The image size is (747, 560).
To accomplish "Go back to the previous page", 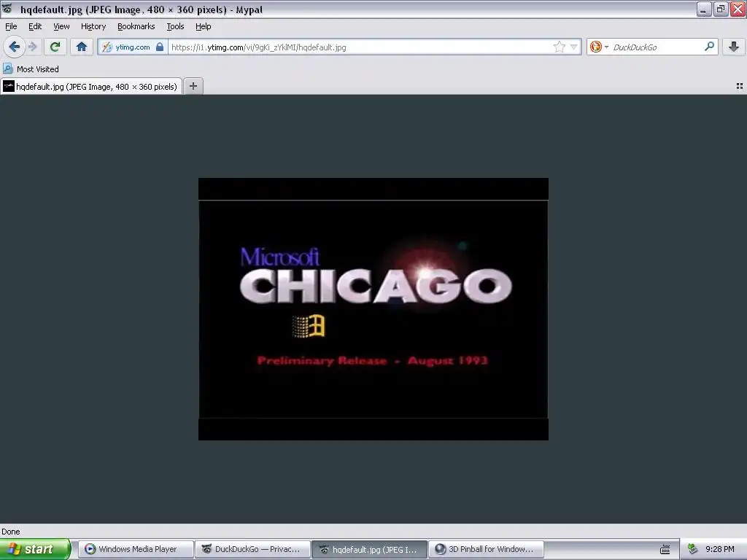I will click(15, 47).
